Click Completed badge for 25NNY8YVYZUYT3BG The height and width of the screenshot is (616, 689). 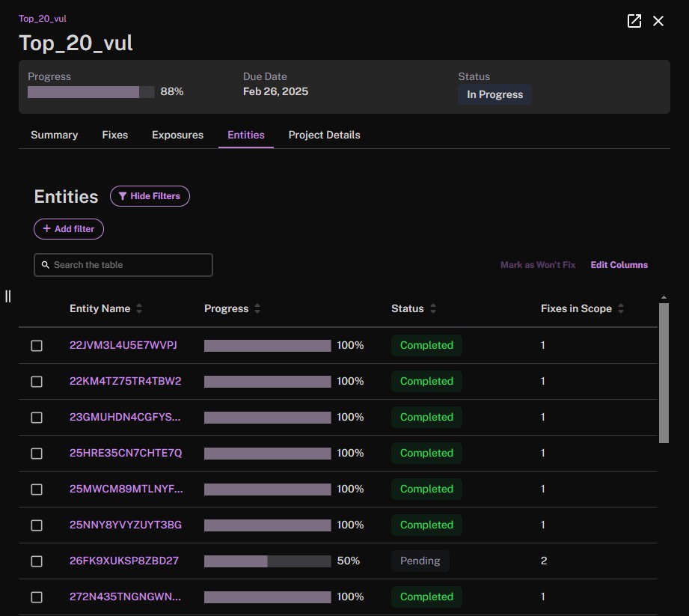pyautogui.click(x=426, y=525)
